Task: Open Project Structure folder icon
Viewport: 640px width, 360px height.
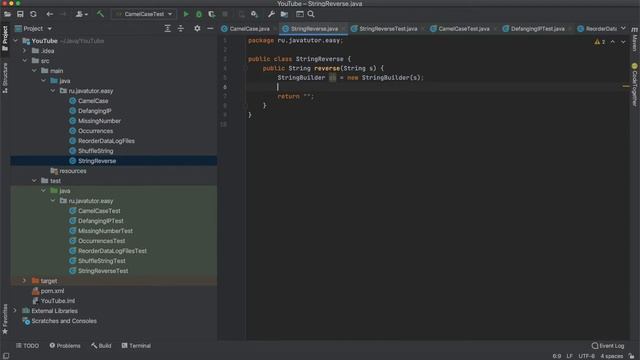Action: click(x=284, y=14)
